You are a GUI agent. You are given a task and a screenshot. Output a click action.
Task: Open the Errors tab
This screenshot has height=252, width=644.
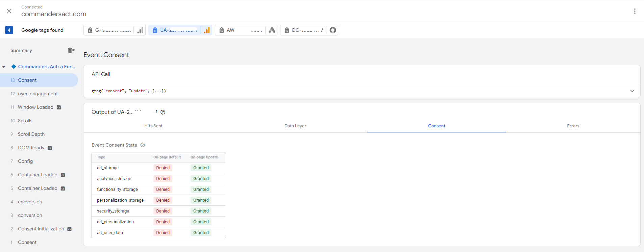click(x=573, y=126)
